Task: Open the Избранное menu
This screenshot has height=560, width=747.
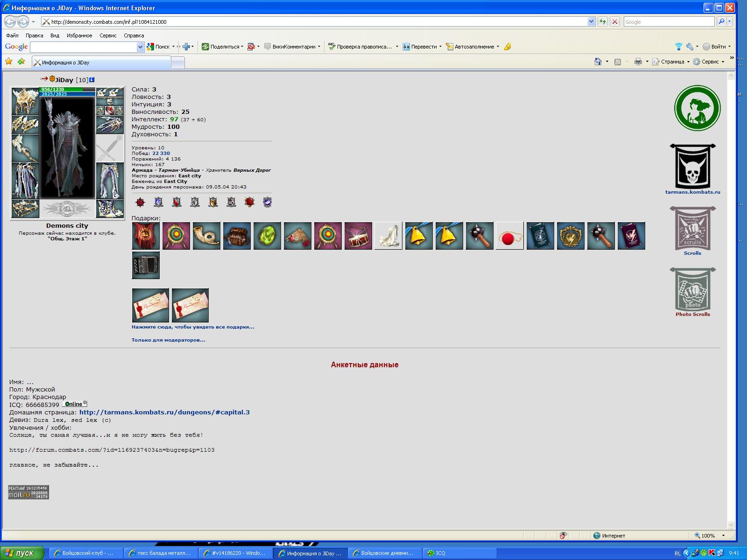Action: (x=79, y=35)
